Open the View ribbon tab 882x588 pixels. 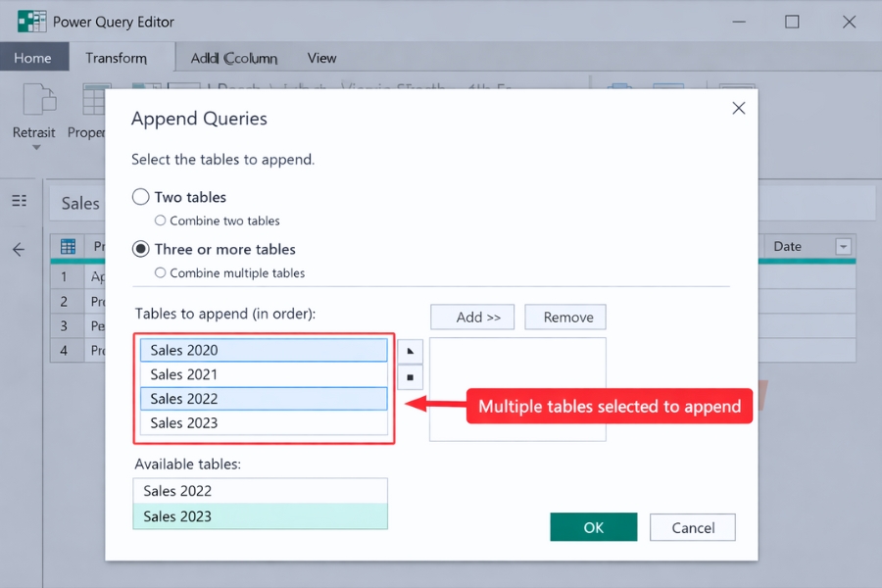pos(321,58)
